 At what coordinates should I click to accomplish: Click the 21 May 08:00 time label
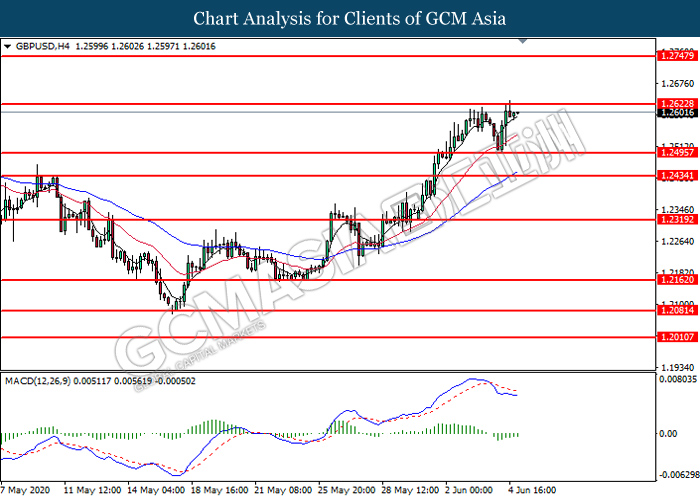283,490
